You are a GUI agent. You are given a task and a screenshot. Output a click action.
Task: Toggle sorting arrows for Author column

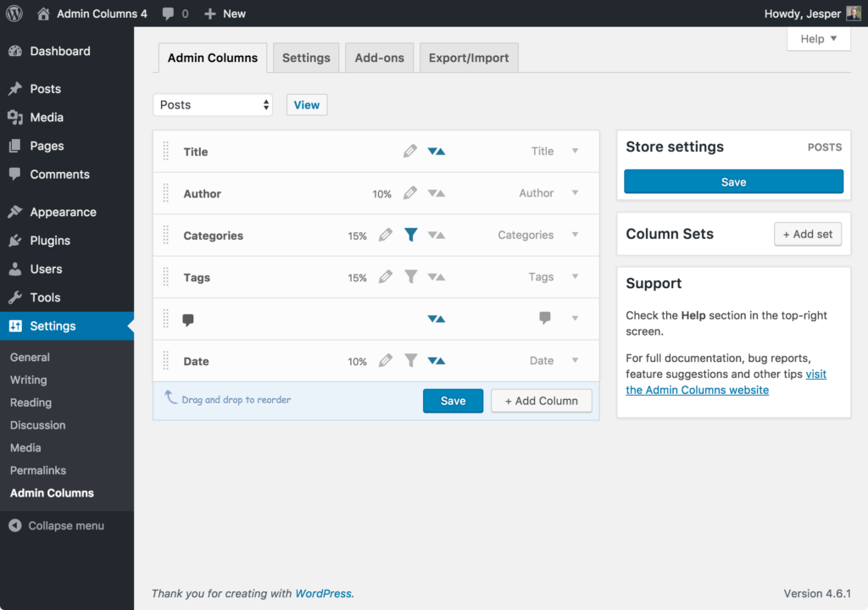(x=437, y=193)
